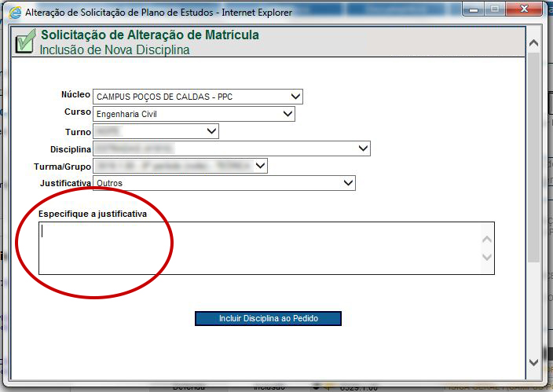Click inside the Especifique a justificativa text box
Viewport: 553px width, 392px height.
pos(259,247)
